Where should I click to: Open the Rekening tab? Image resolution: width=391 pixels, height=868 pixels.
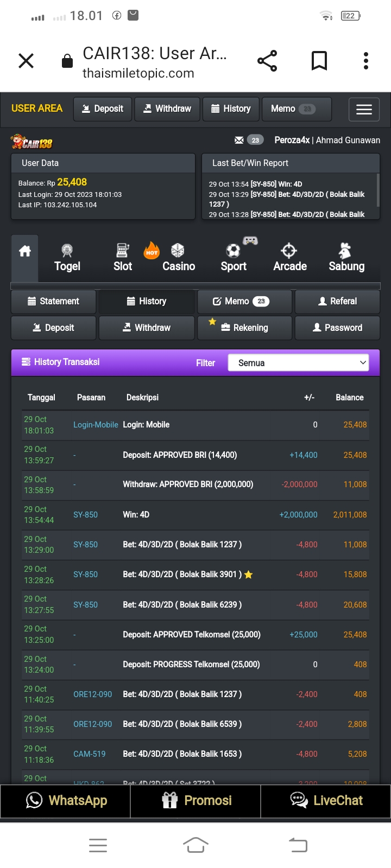click(x=244, y=328)
